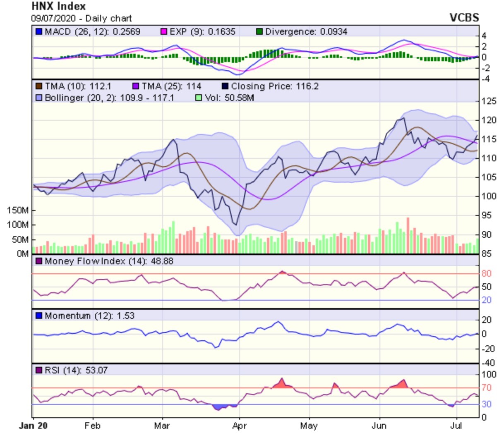Click the Money Flow Index legend swatch

[40, 261]
